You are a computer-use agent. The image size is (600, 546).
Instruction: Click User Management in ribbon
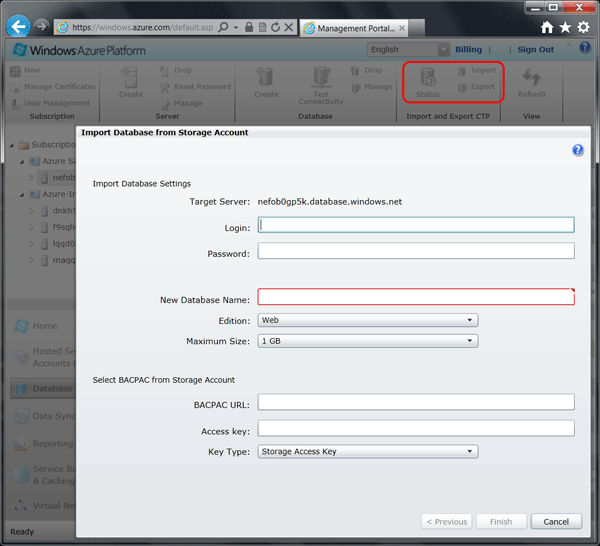pyautogui.click(x=50, y=103)
